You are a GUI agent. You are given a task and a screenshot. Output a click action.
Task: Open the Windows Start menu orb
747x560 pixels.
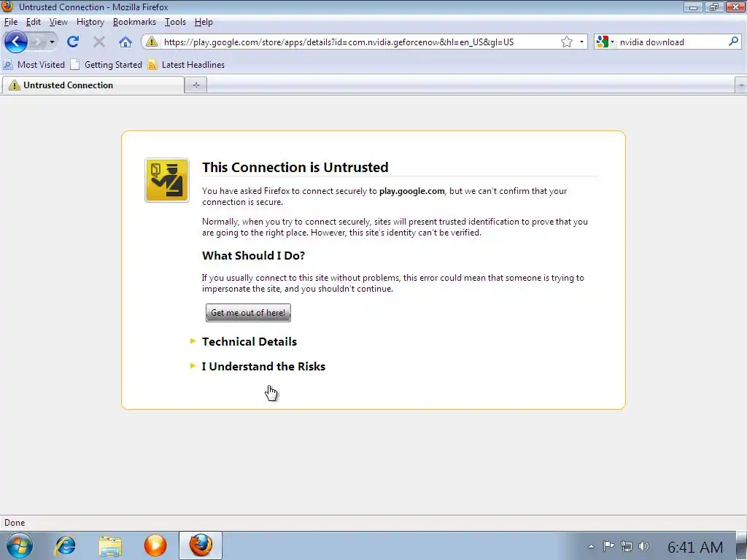tap(19, 545)
